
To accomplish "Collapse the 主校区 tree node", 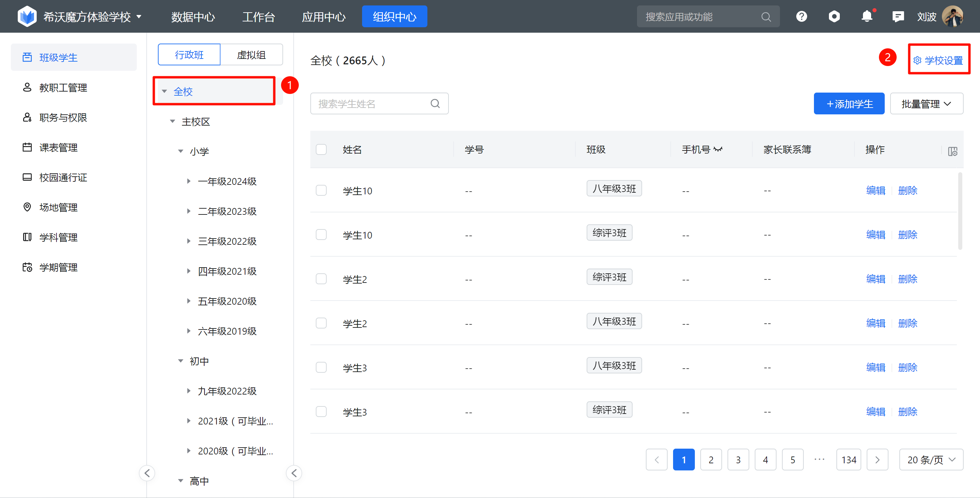I will (x=172, y=122).
